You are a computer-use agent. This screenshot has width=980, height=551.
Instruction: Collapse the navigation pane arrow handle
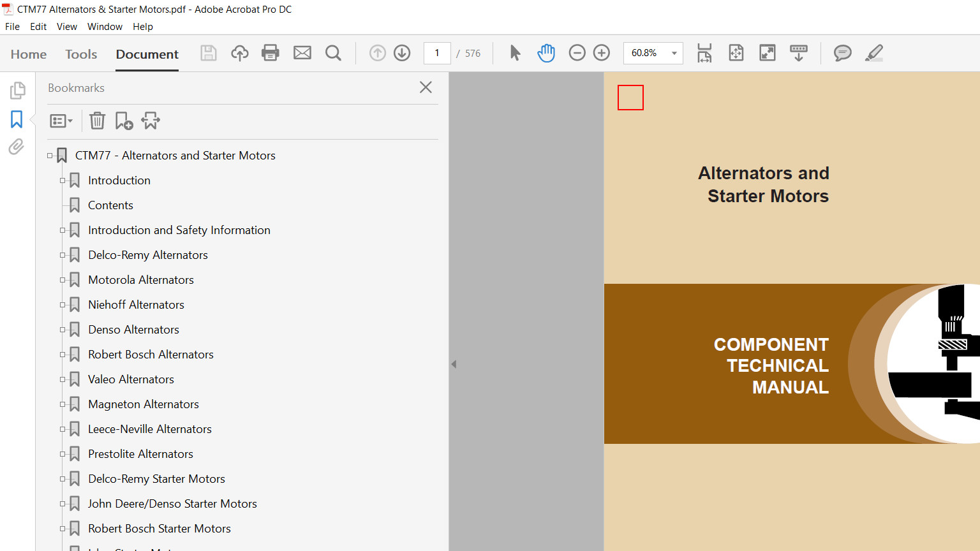pos(454,364)
